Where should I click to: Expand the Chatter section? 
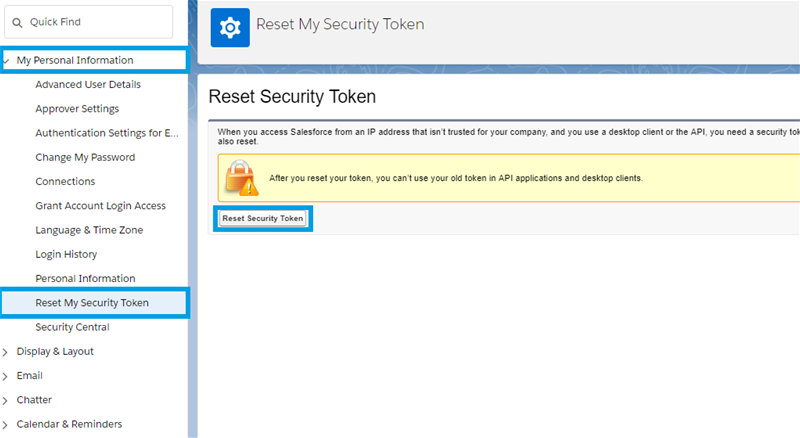point(7,400)
